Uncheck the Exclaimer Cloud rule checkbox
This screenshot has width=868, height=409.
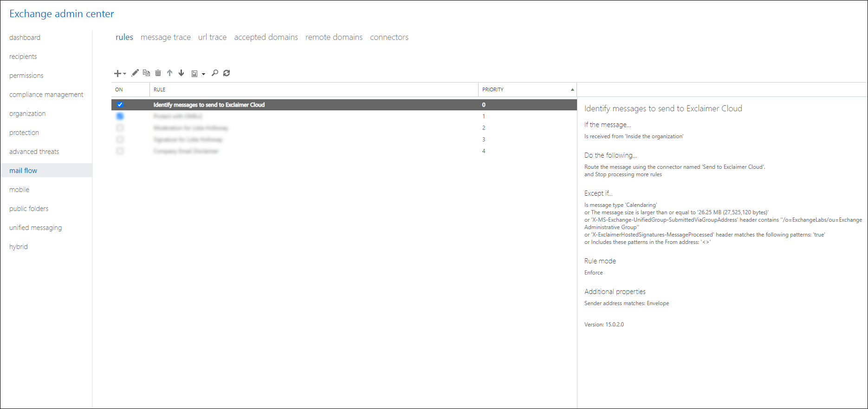120,105
